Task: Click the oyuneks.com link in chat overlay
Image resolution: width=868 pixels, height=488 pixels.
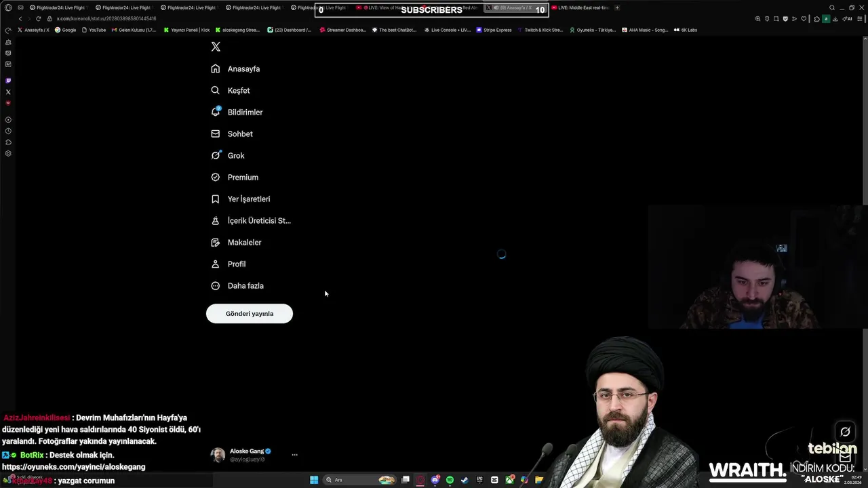Action: click(x=73, y=467)
